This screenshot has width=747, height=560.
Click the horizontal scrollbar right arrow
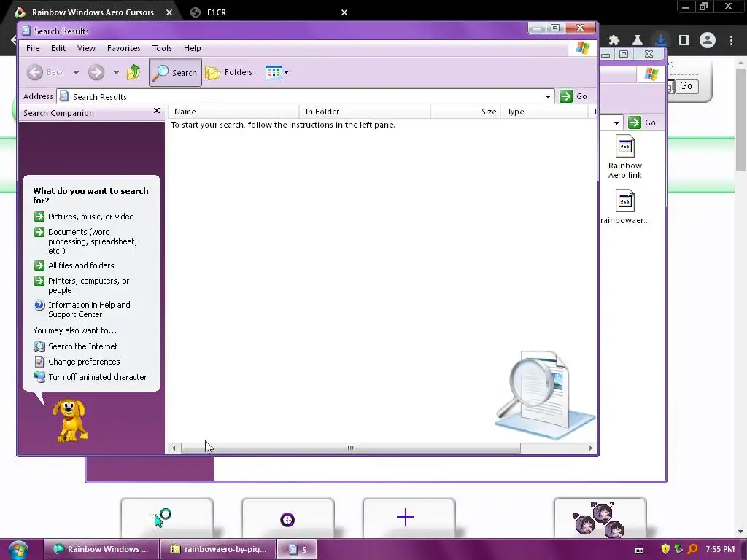click(x=591, y=448)
